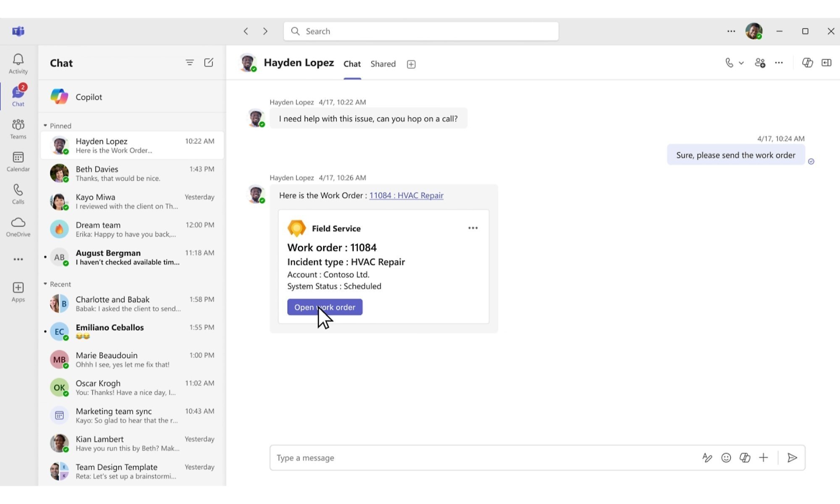Open Team Design Template chat

[132, 471]
